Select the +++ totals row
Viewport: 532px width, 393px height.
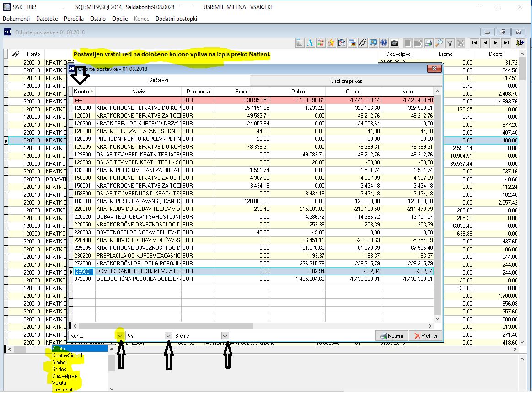[253, 100]
